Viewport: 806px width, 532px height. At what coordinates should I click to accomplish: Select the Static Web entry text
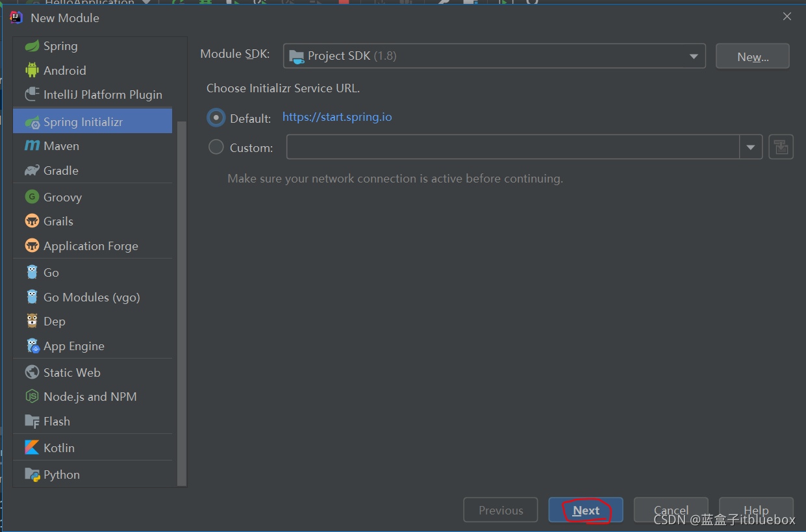(72, 373)
